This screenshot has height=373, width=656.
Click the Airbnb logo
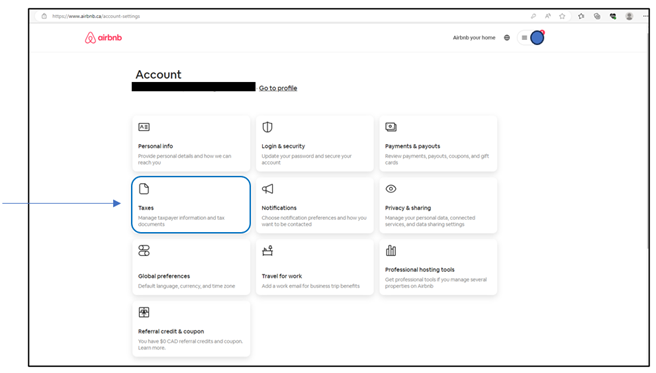tap(103, 38)
